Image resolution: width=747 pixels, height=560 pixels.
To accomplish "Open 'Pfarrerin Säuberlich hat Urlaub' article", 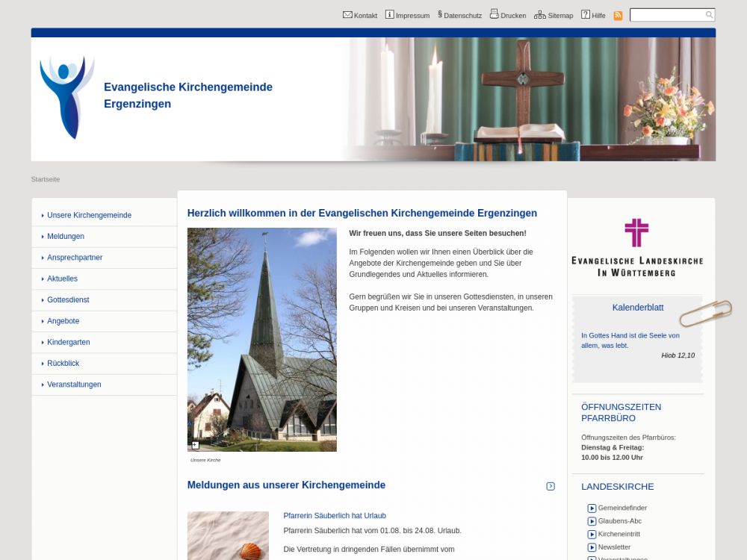I will point(335,516).
